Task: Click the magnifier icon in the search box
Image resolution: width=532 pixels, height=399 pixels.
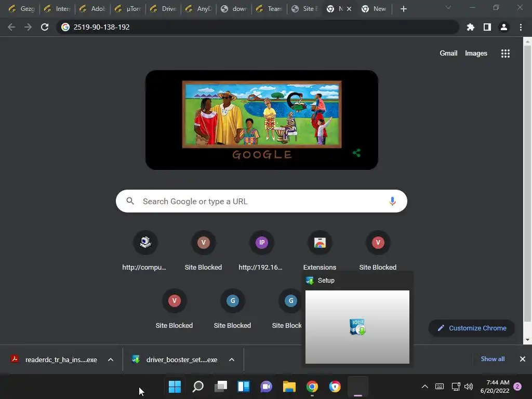Action: coord(130,201)
